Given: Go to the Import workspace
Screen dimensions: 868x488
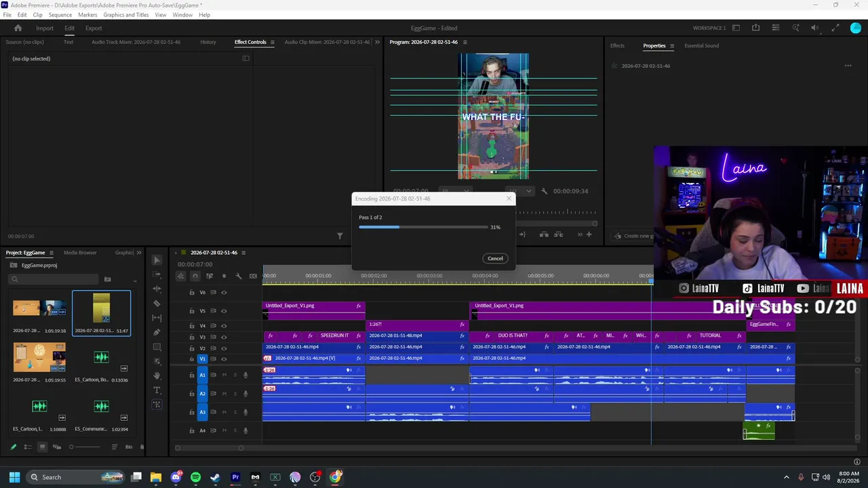Looking at the screenshot, I should (45, 28).
